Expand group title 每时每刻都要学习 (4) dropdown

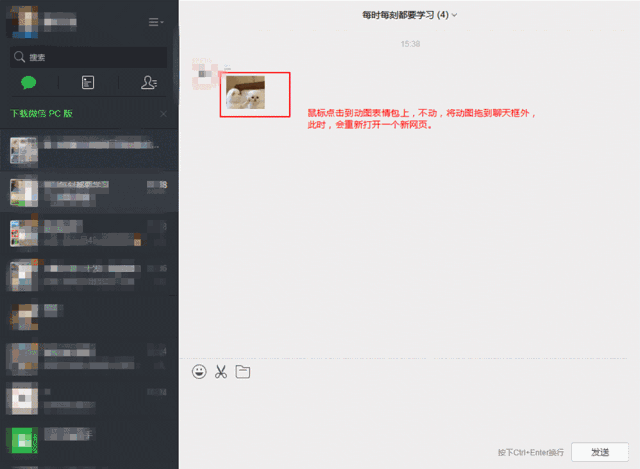[x=409, y=15]
